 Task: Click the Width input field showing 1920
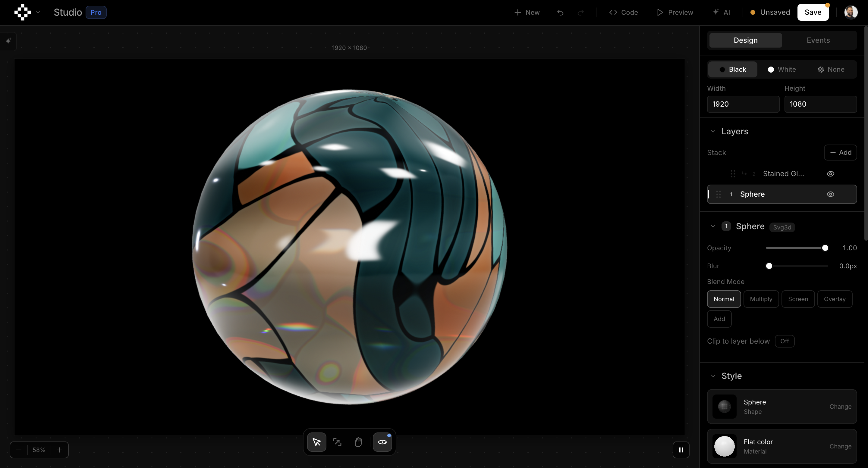[x=743, y=104]
